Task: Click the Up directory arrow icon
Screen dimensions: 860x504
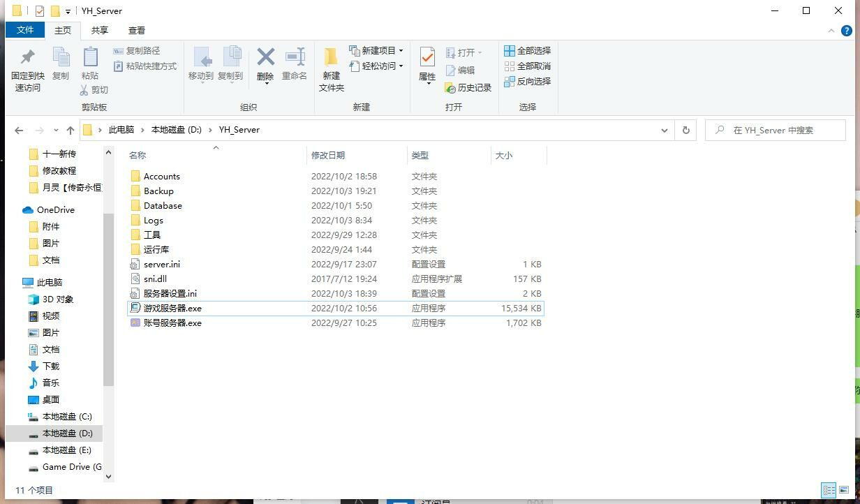Action: 71,131
